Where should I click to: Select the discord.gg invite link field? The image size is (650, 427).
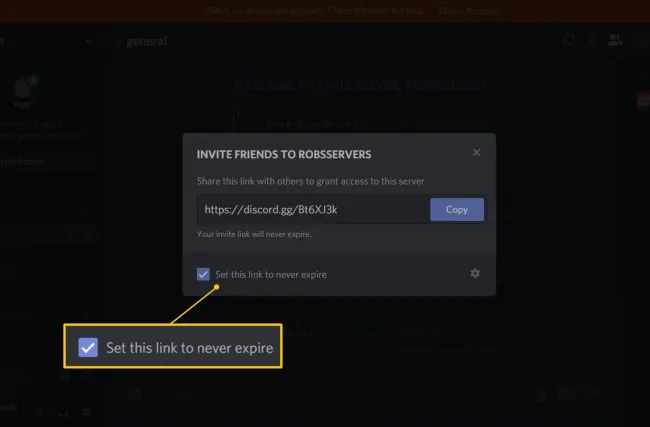tap(313, 209)
